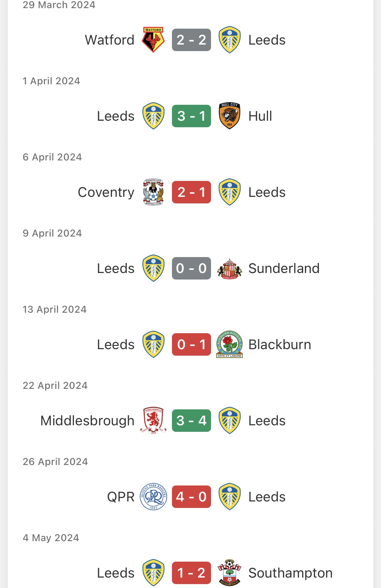381x588 pixels.
Task: Open the Coventry 2 - 1 Leeds score
Action: [191, 192]
